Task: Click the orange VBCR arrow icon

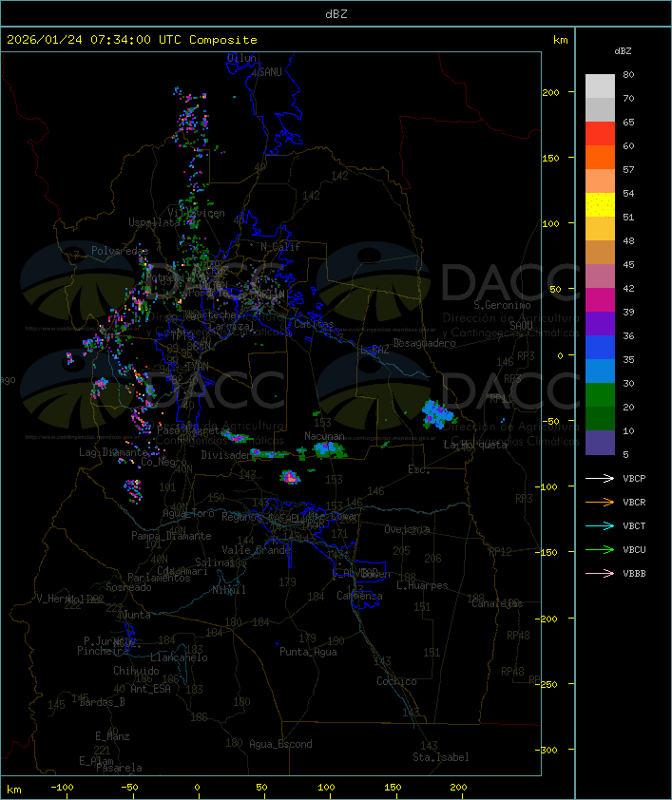Action: click(600, 502)
